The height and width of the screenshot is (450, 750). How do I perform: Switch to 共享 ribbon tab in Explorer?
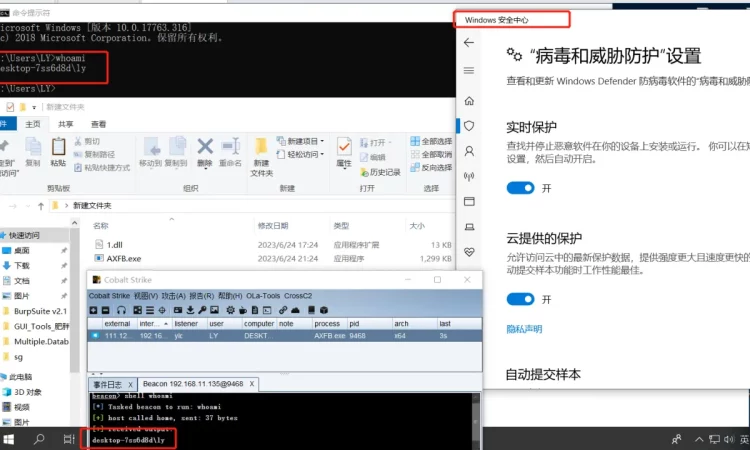pos(66,124)
